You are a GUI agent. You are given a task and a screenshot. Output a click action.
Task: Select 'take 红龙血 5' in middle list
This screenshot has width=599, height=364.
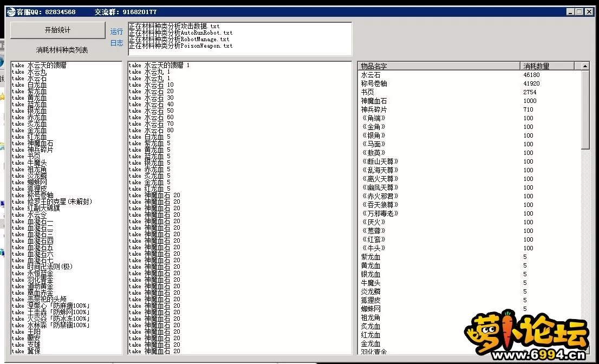[149, 188]
